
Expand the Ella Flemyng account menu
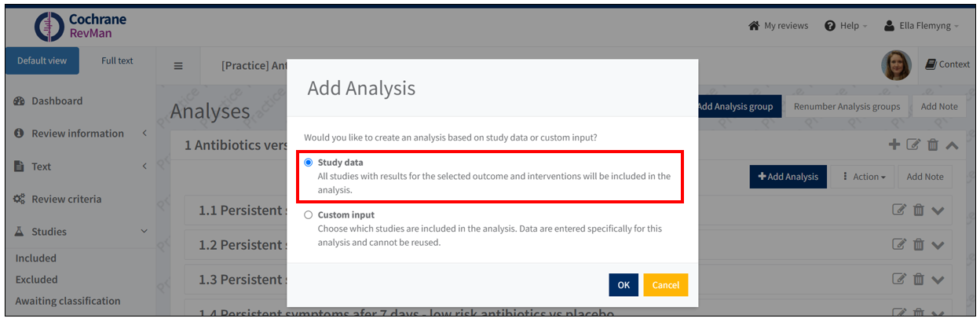[x=921, y=26]
